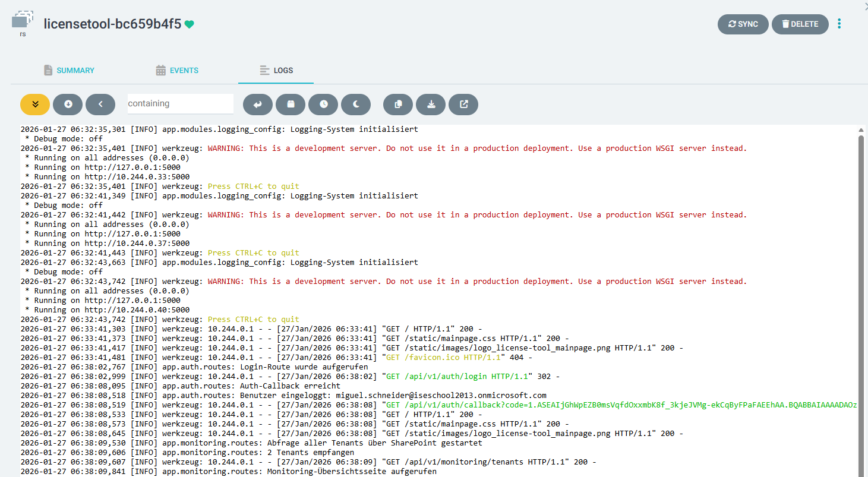This screenshot has height=477, width=868.
Task: Switch to the EVENTS tab
Action: (176, 70)
